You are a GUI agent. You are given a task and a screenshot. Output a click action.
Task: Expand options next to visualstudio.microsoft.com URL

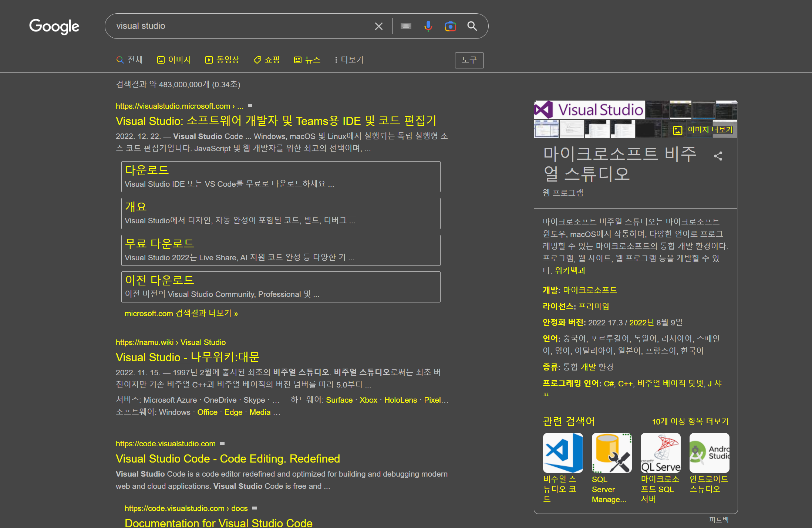click(250, 106)
